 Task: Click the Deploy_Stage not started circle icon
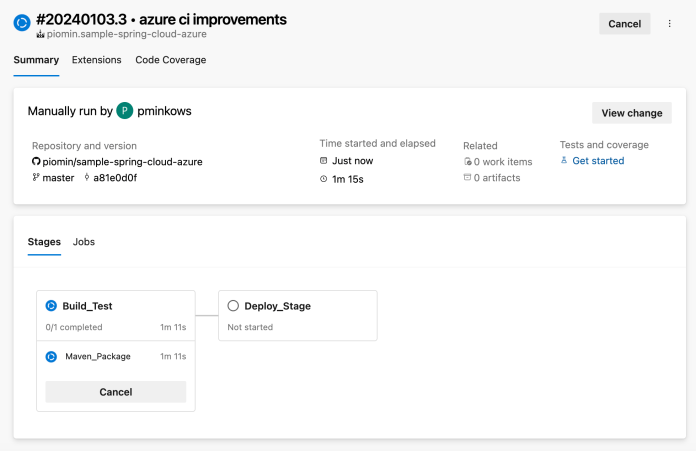233,306
